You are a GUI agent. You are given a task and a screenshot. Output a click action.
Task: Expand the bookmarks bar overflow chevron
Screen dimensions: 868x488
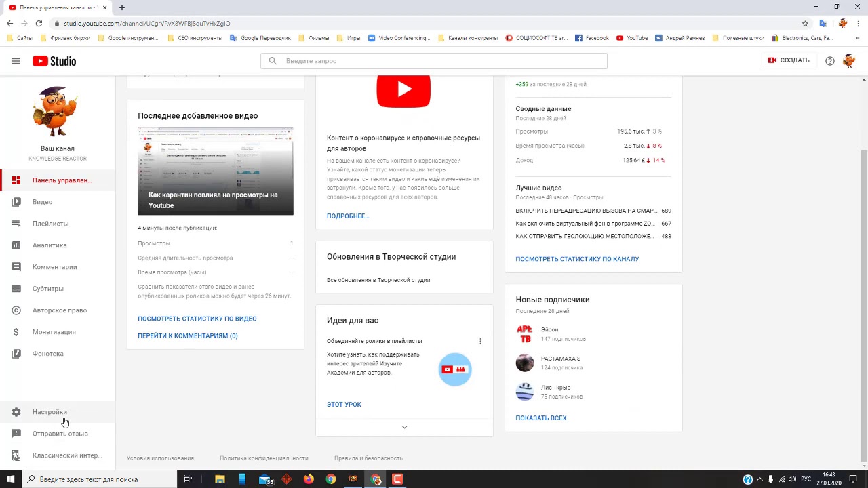coord(858,38)
